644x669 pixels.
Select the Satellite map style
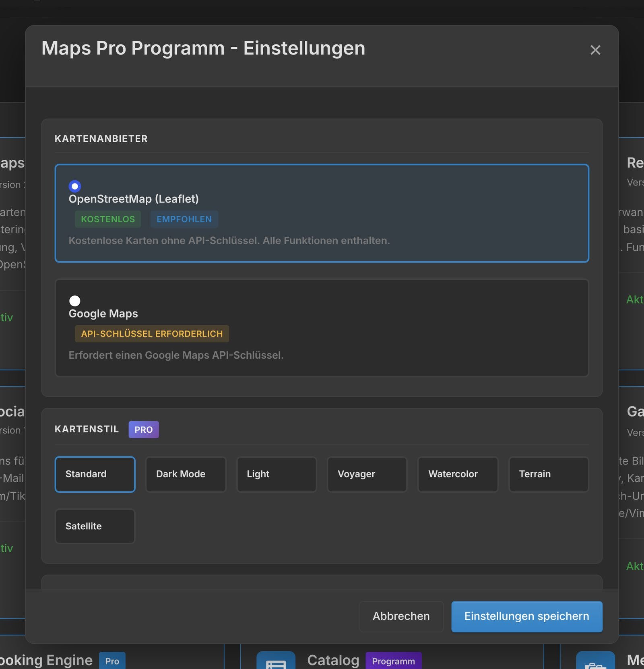pyautogui.click(x=95, y=526)
